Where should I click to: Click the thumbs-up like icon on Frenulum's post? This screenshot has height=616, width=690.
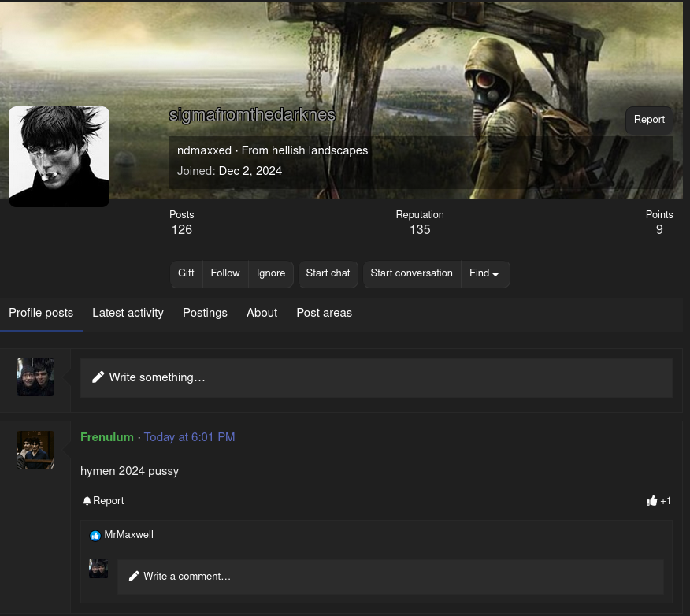pos(651,500)
